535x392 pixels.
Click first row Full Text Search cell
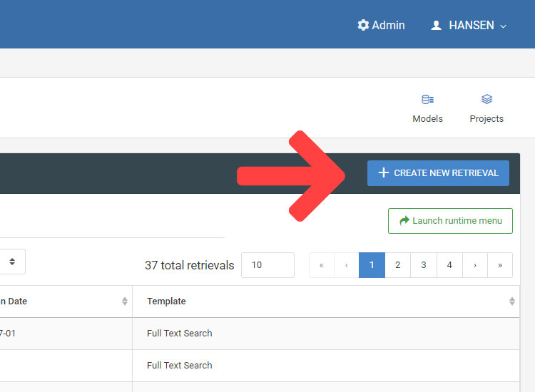[326, 334]
